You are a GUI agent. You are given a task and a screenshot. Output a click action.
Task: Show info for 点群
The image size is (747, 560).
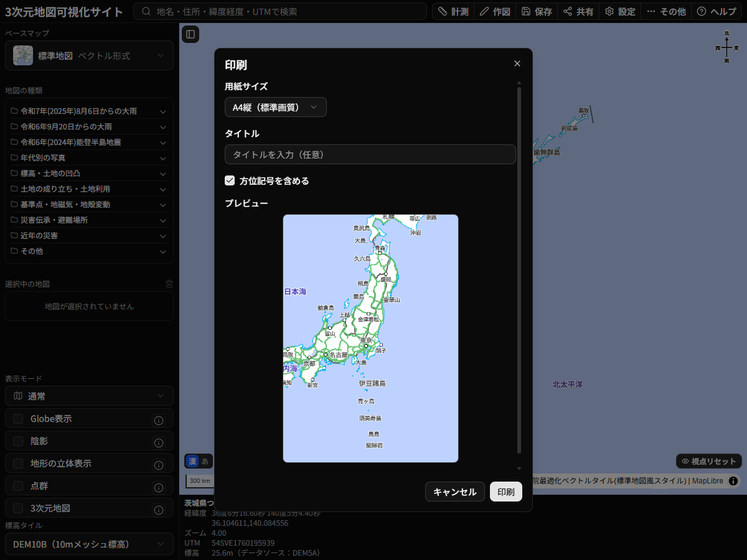click(158, 488)
